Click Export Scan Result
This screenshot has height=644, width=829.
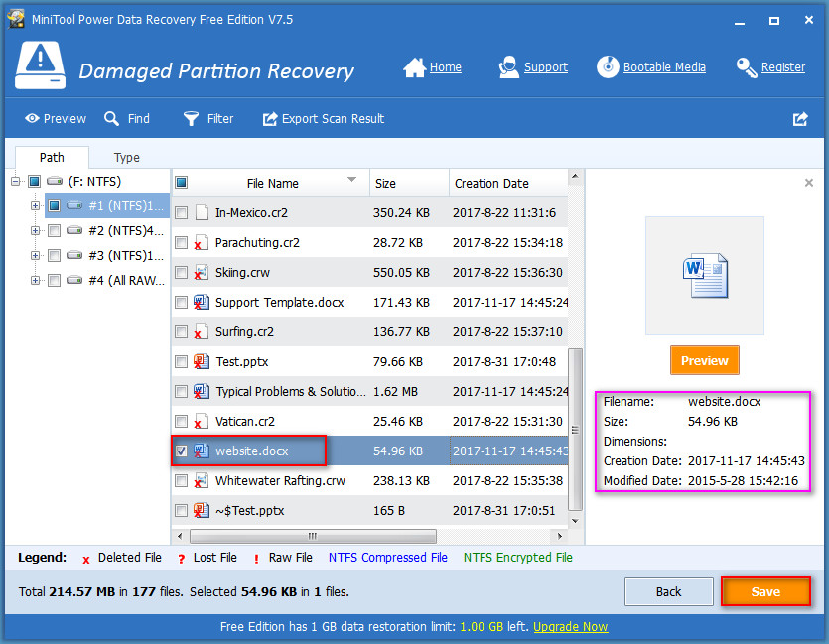pyautogui.click(x=324, y=119)
